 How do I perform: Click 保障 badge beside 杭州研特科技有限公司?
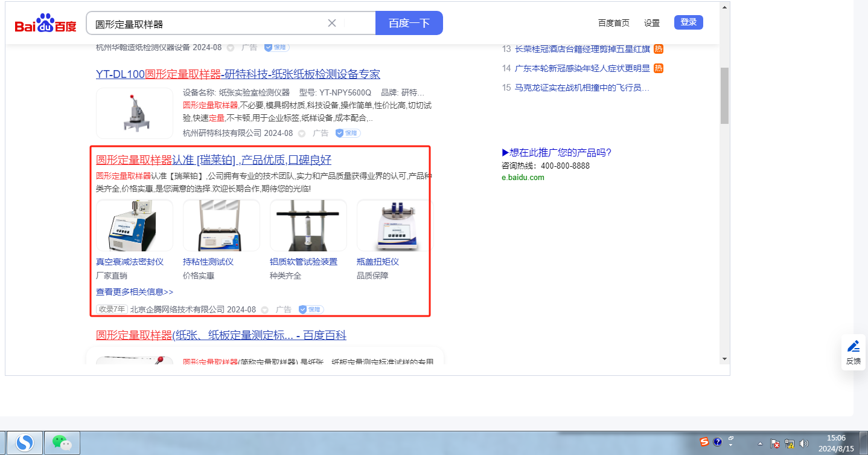pos(348,133)
